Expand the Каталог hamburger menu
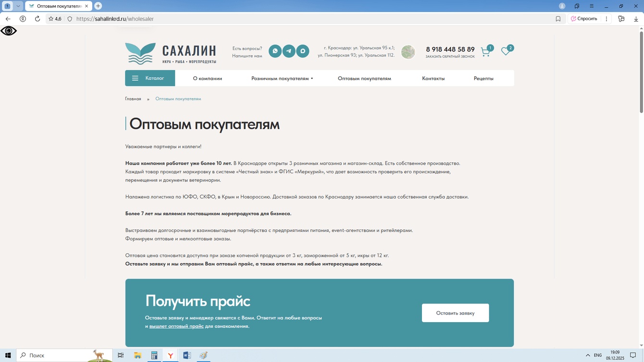This screenshot has width=644, height=362. pos(150,78)
